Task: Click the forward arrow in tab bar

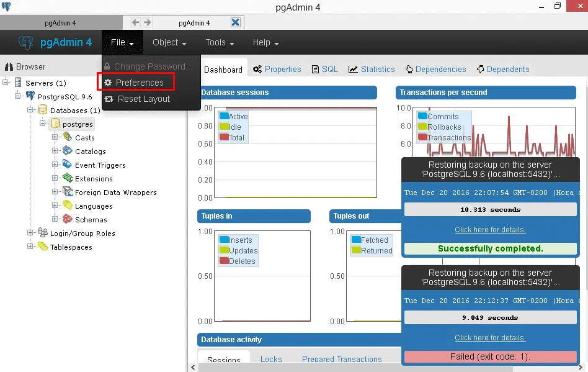Action: click(148, 22)
